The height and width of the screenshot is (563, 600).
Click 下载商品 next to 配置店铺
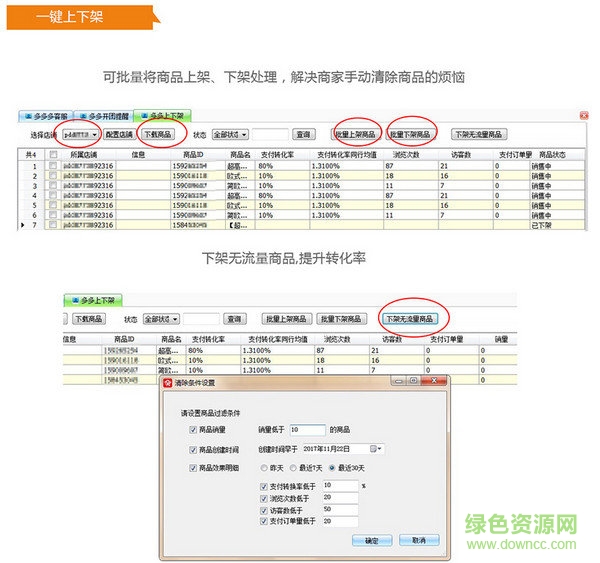(158, 134)
